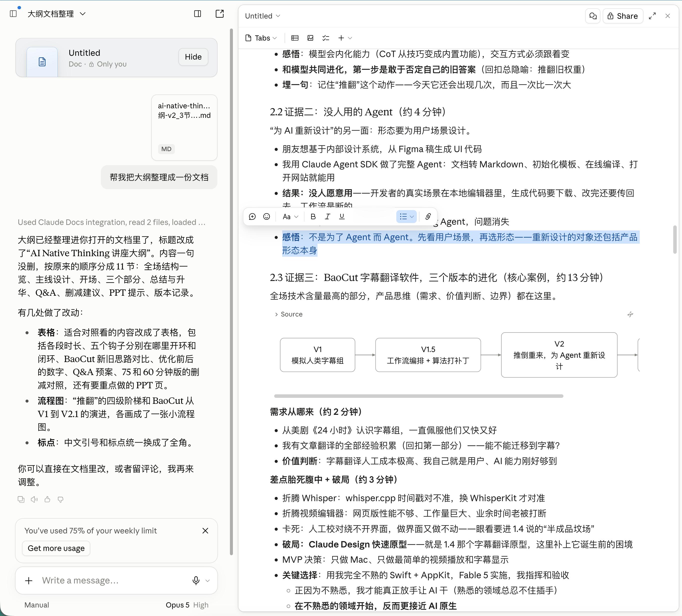Click the microphone voice input icon

196,580
